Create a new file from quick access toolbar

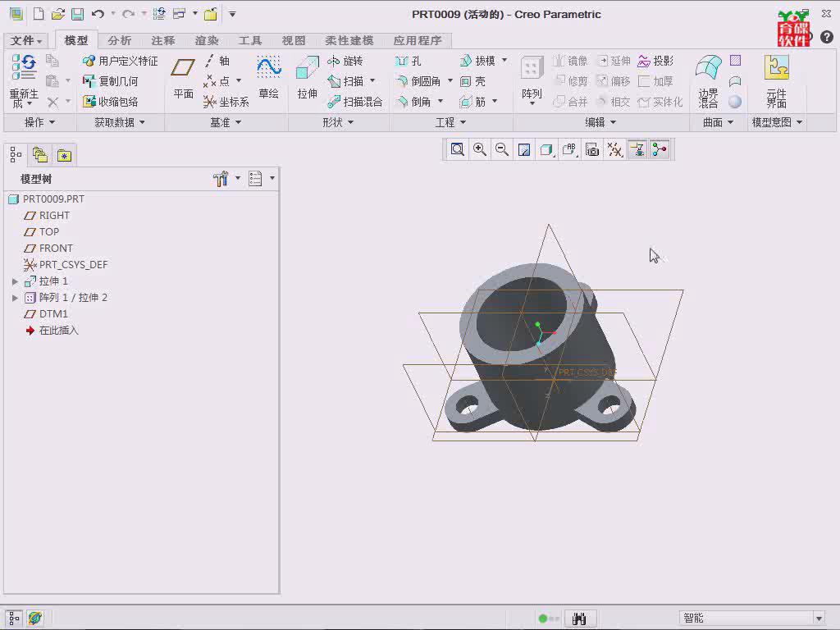39,14
